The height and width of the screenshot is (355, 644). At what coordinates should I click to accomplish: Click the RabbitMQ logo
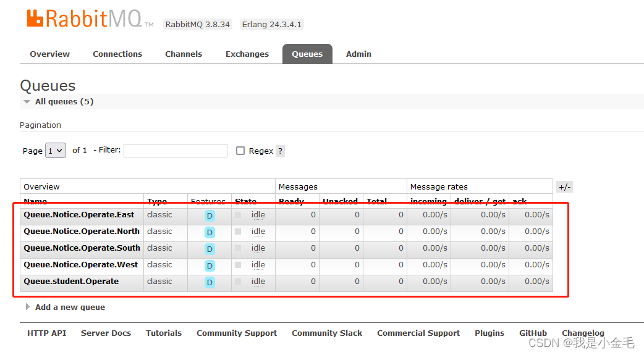click(x=90, y=19)
